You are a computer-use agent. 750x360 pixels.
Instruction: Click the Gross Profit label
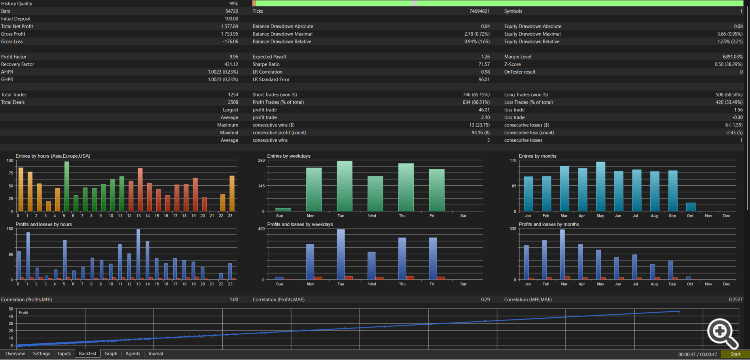point(13,34)
